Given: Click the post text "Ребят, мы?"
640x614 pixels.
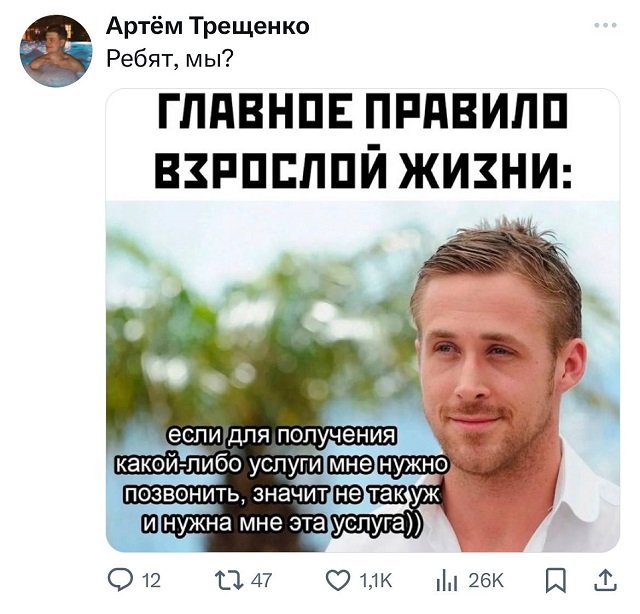Looking at the screenshot, I should 170,59.
